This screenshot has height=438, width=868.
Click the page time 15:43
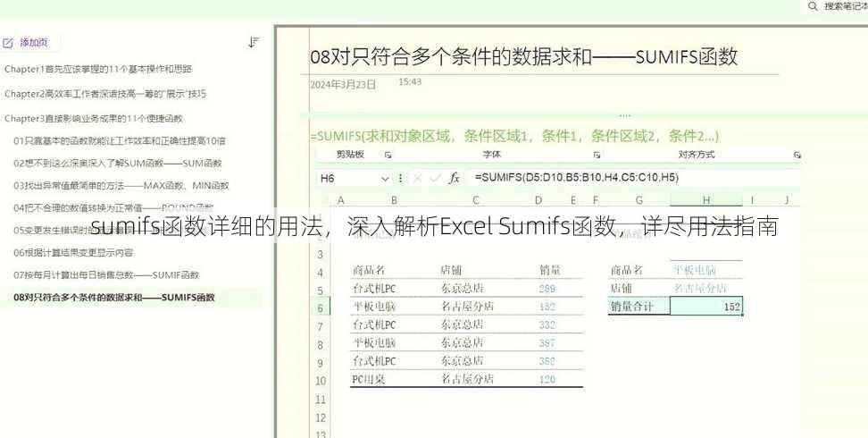(x=410, y=81)
